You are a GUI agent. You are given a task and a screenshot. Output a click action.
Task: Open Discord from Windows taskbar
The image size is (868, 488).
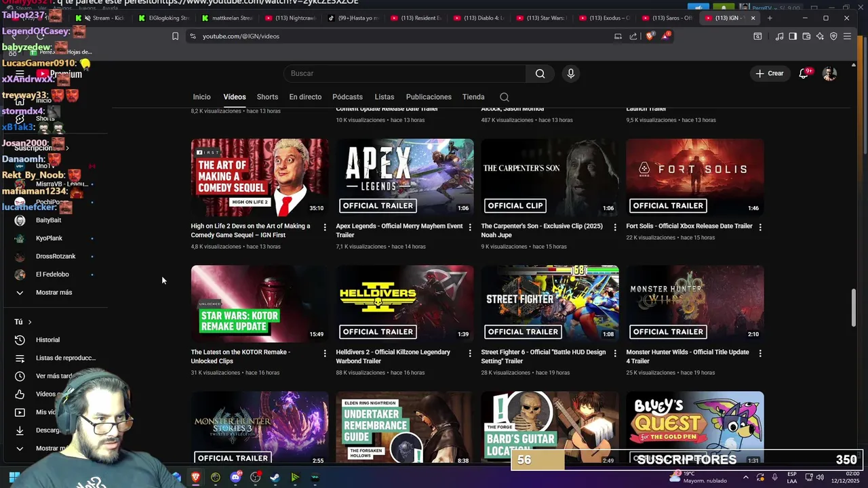[235, 477]
